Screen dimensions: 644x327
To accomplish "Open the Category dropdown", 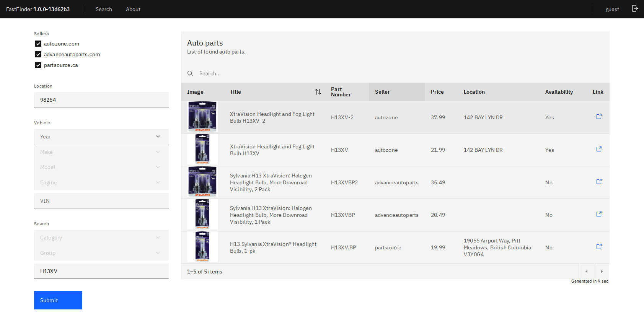I will pos(101,238).
